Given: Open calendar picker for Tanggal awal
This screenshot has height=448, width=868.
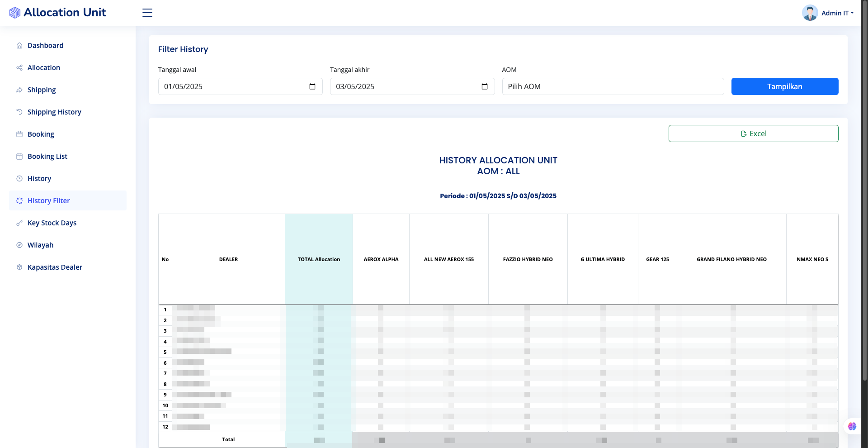Looking at the screenshot, I should click(x=312, y=86).
